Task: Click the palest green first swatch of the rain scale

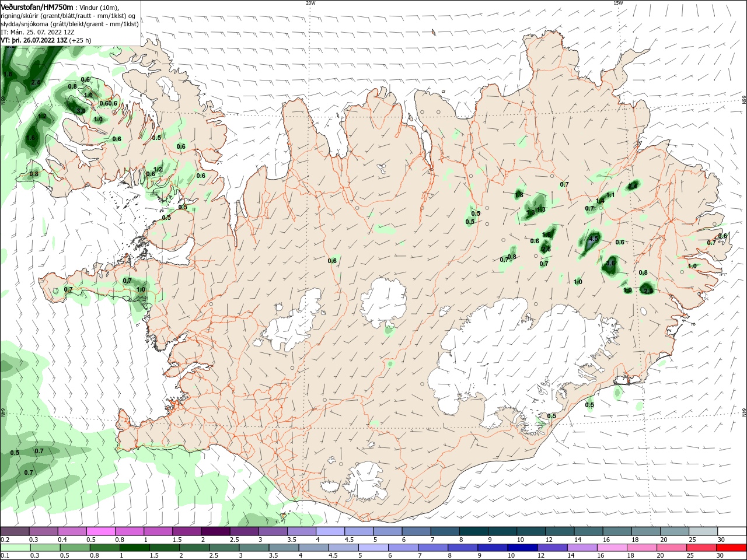Action: tap(15, 548)
